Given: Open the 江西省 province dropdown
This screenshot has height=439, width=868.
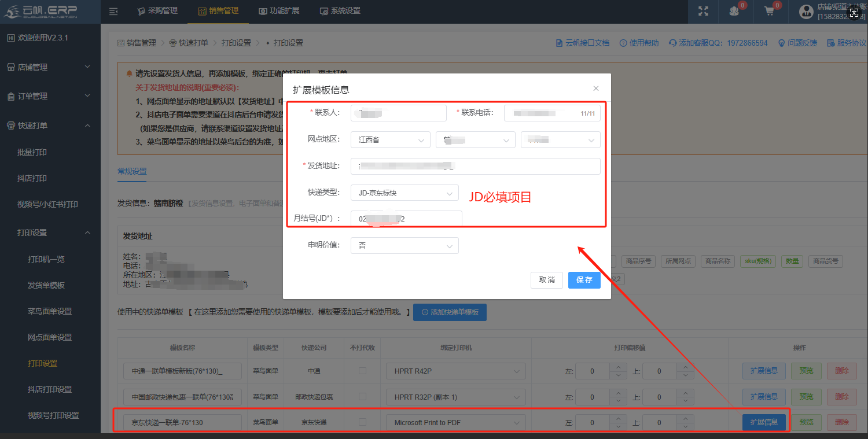Looking at the screenshot, I should click(x=390, y=140).
